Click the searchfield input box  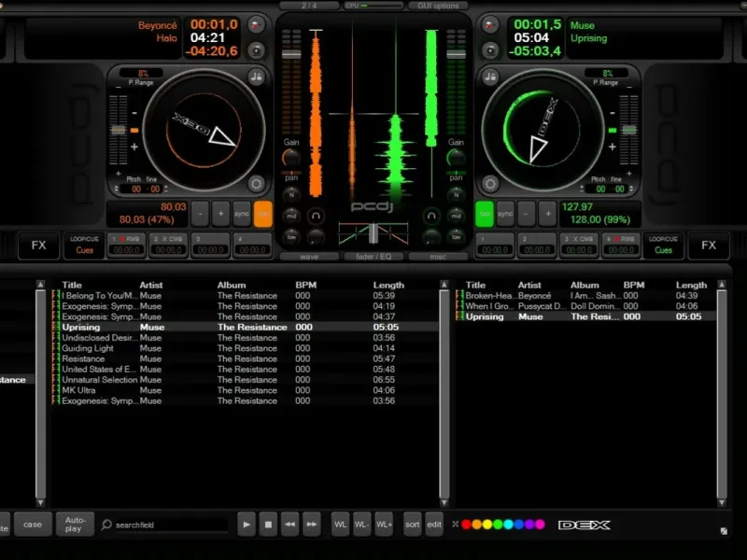168,525
